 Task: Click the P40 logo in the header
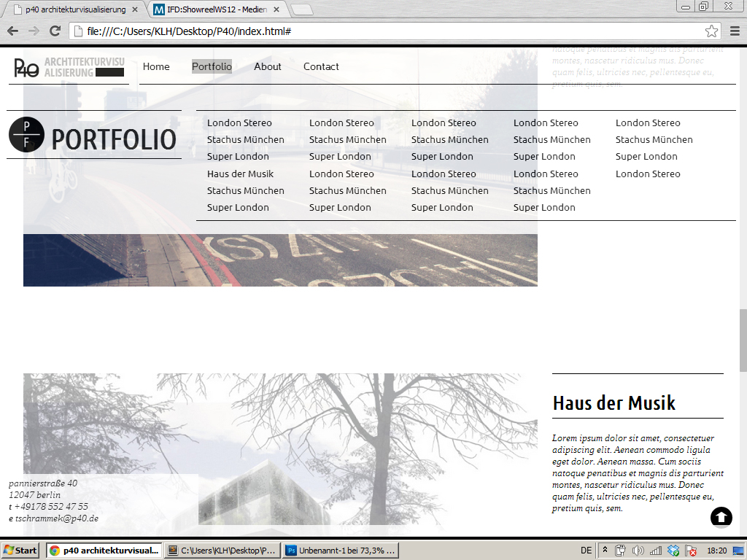(x=27, y=68)
